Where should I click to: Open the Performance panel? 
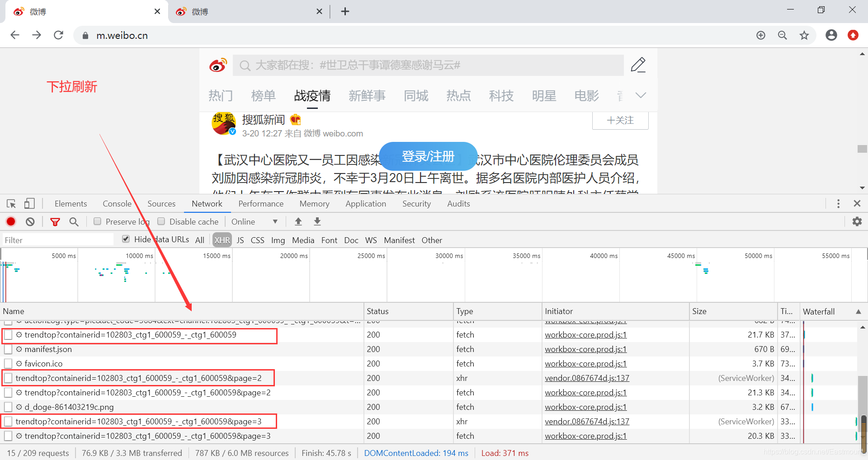click(261, 204)
